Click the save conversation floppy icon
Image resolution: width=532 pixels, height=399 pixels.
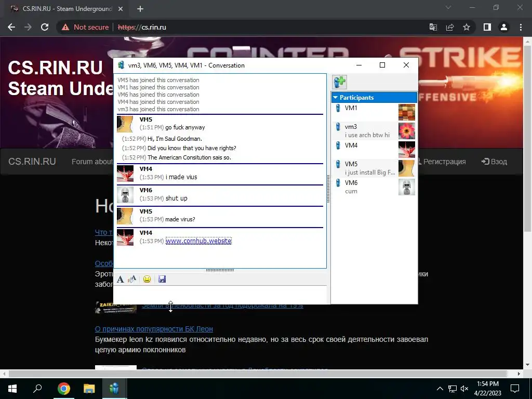tap(162, 279)
